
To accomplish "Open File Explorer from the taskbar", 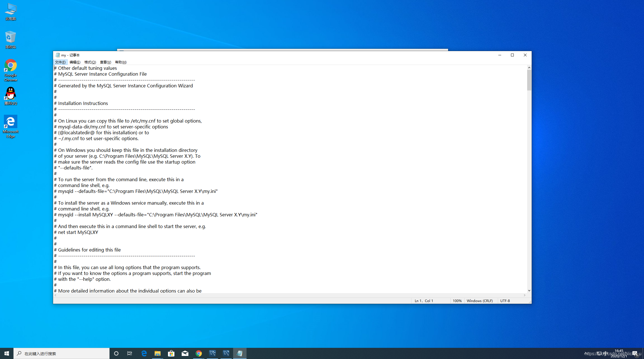I will (157, 353).
